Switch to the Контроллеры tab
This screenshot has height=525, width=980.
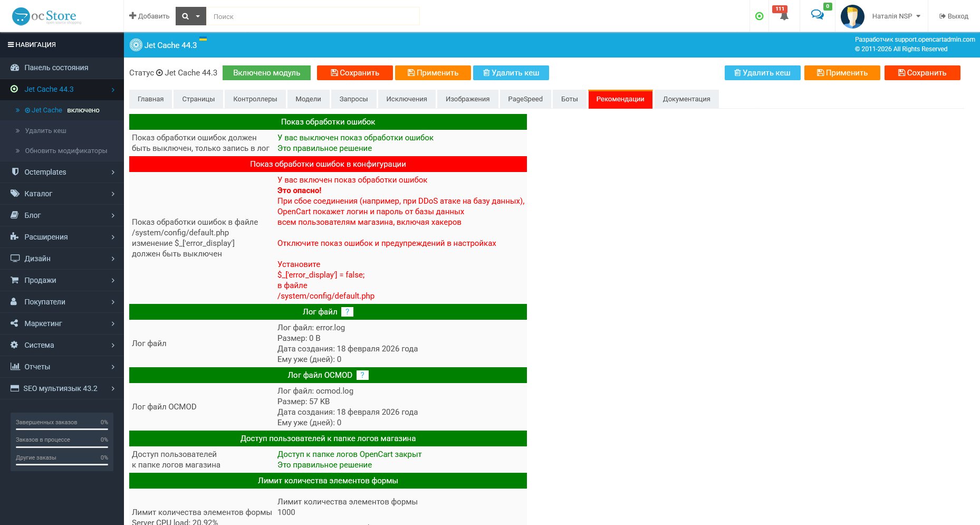tap(255, 99)
